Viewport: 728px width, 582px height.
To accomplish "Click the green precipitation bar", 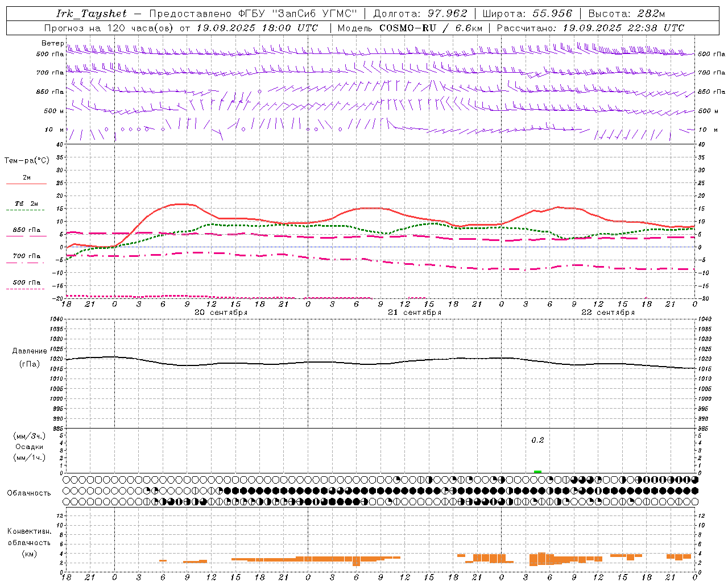I will pyautogui.click(x=537, y=472).
